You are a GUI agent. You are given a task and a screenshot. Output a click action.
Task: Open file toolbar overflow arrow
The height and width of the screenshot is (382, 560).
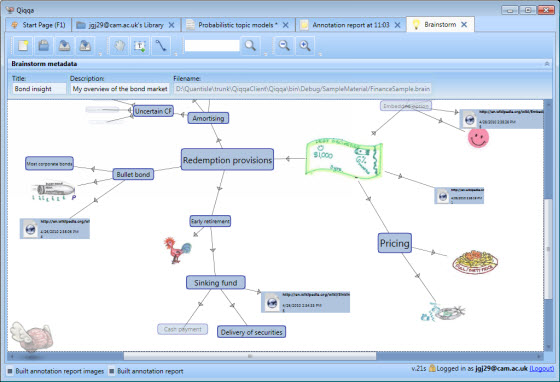click(100, 54)
